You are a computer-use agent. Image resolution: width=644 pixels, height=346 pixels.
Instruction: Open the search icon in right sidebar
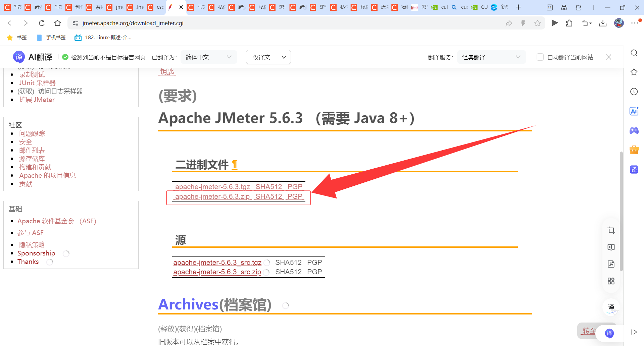coord(634,53)
